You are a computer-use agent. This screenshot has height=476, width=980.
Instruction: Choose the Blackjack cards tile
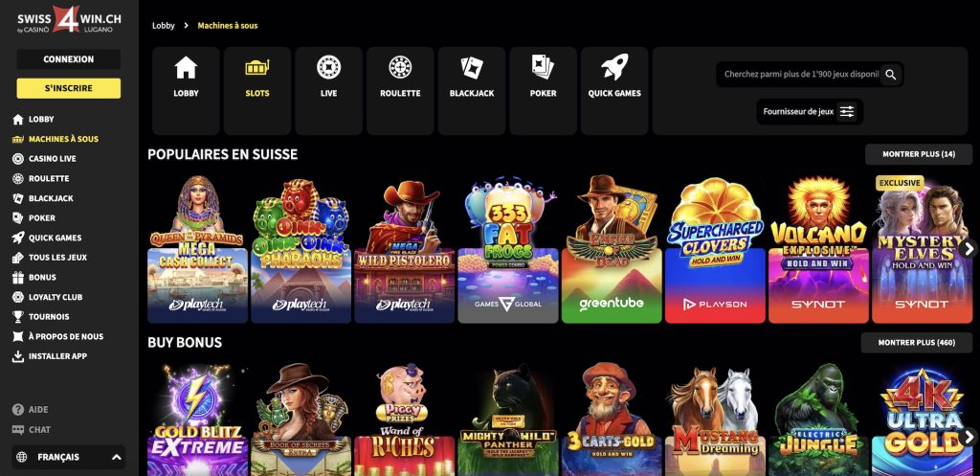(x=471, y=91)
